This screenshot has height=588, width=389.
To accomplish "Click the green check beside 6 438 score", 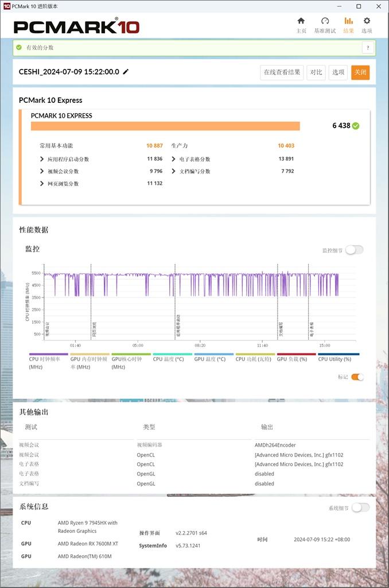I will tap(356, 126).
